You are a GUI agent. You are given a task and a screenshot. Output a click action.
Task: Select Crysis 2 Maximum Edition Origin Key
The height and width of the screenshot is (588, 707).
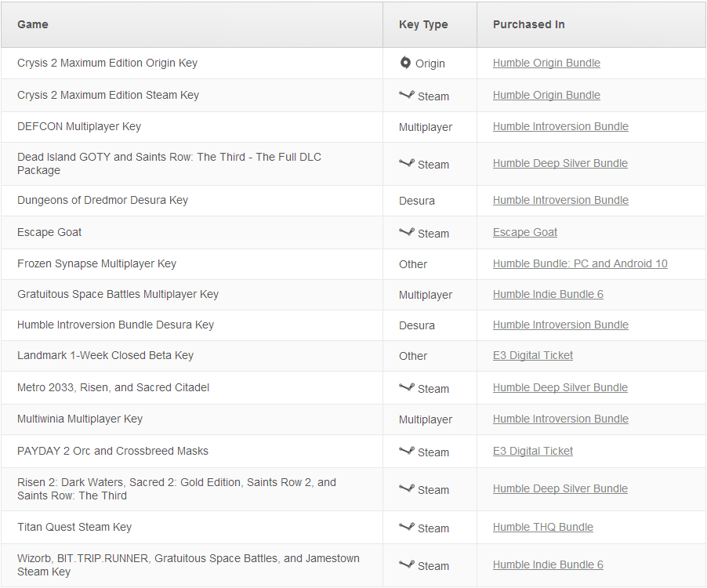tap(107, 63)
